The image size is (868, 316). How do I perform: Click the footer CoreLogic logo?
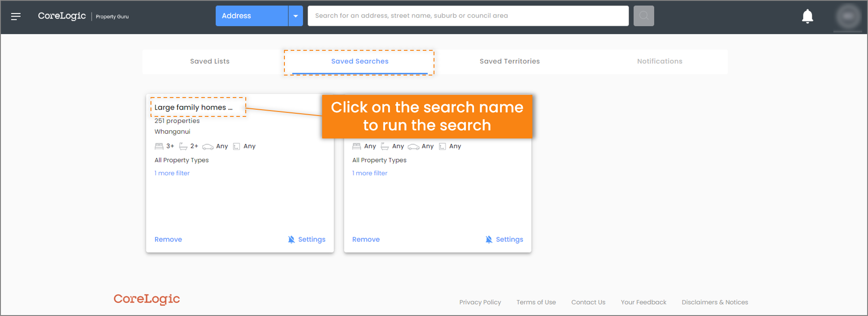click(146, 299)
